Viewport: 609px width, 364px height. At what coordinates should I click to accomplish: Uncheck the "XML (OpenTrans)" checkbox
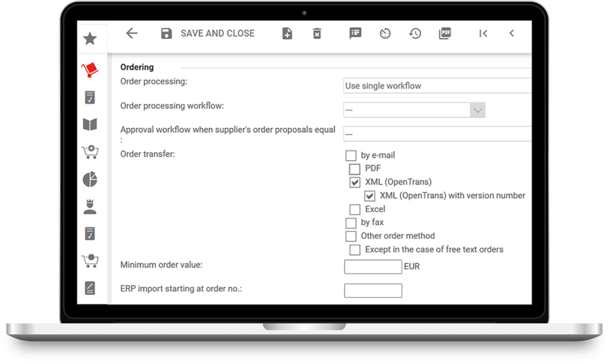[x=355, y=183]
